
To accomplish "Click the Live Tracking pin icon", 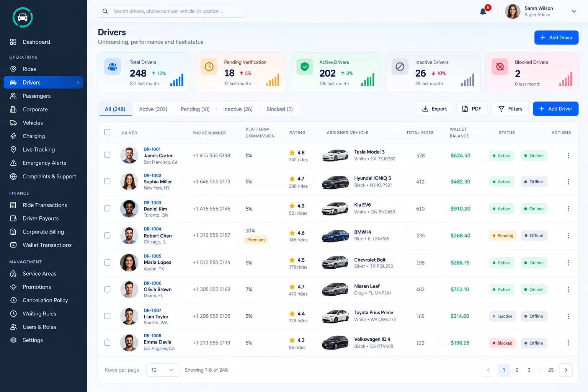I will 13,149.
